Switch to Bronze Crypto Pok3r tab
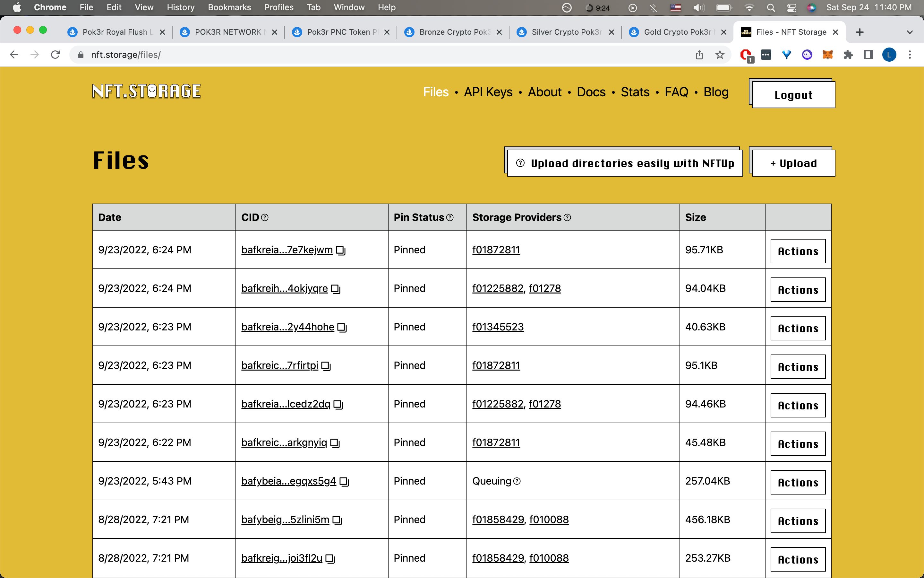This screenshot has height=578, width=924. point(452,32)
